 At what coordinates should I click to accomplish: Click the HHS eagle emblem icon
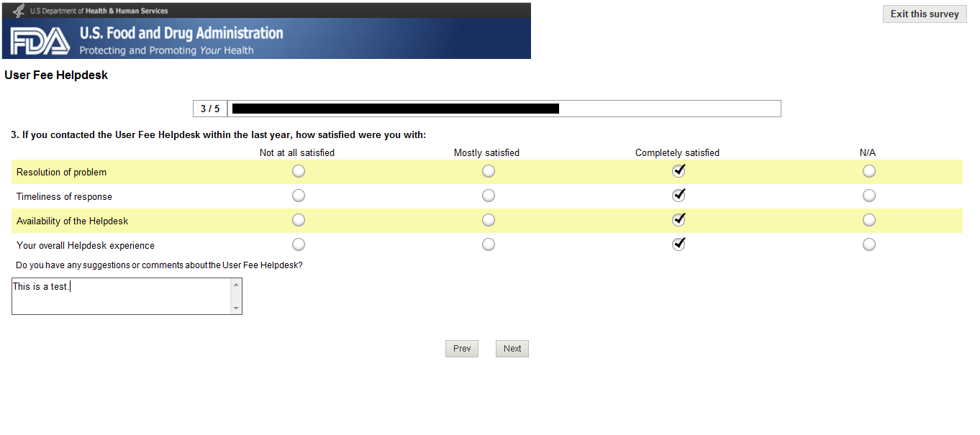(x=19, y=11)
